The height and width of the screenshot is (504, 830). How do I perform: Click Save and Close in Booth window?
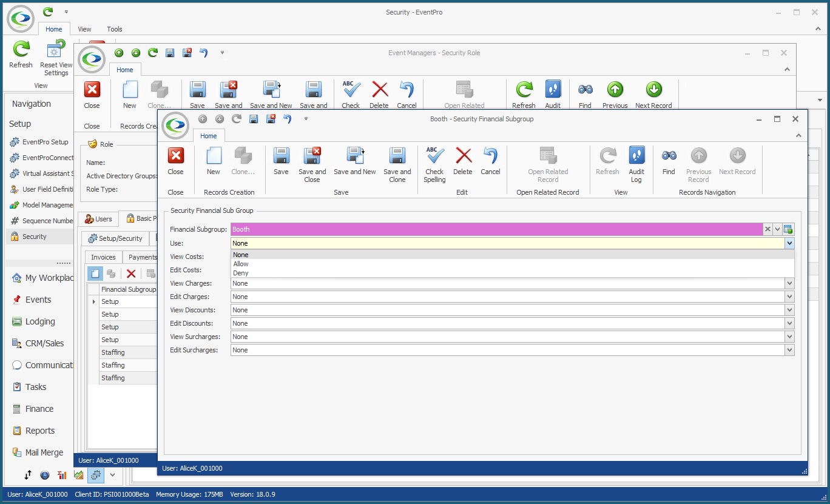point(312,164)
